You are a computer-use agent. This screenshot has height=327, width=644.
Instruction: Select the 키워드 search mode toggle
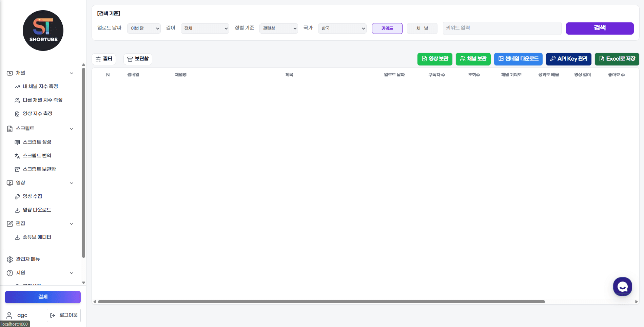[x=387, y=28]
